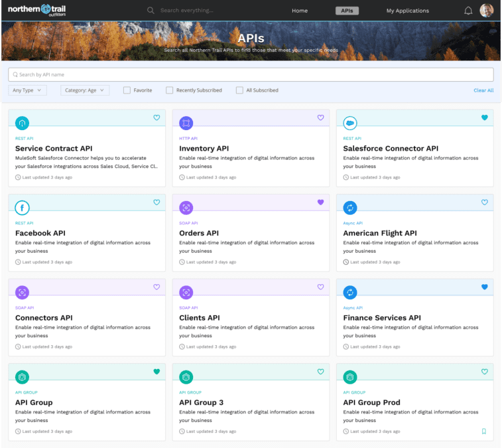Image resolution: width=502 pixels, height=448 pixels.
Task: Select the APIs nav tab
Action: coord(347,11)
